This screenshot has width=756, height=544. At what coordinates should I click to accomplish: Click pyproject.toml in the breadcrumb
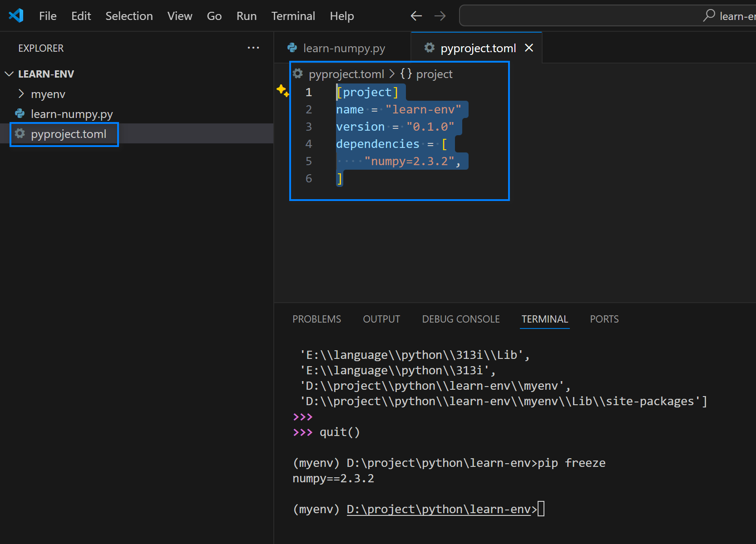pos(346,74)
